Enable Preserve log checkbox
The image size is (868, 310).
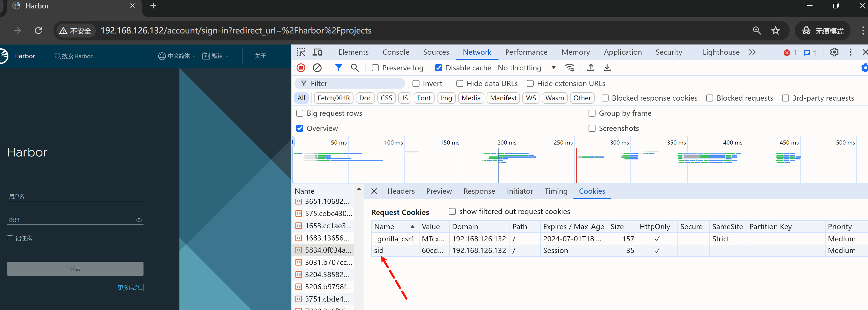(x=375, y=68)
